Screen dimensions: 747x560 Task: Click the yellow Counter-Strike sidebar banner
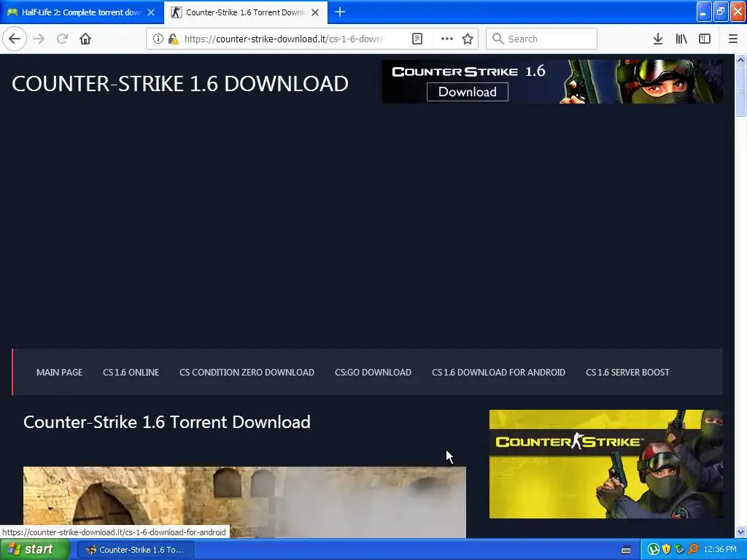tap(606, 464)
